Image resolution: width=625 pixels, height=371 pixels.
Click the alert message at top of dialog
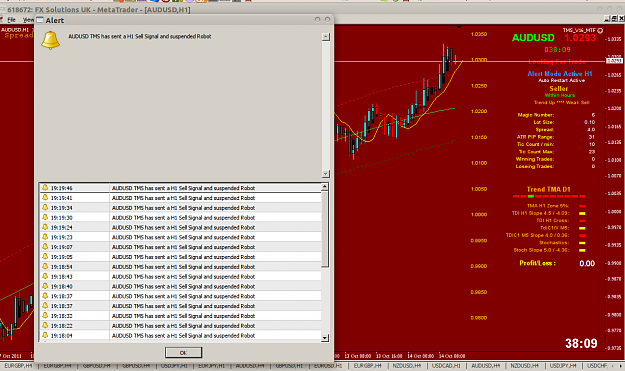click(140, 36)
